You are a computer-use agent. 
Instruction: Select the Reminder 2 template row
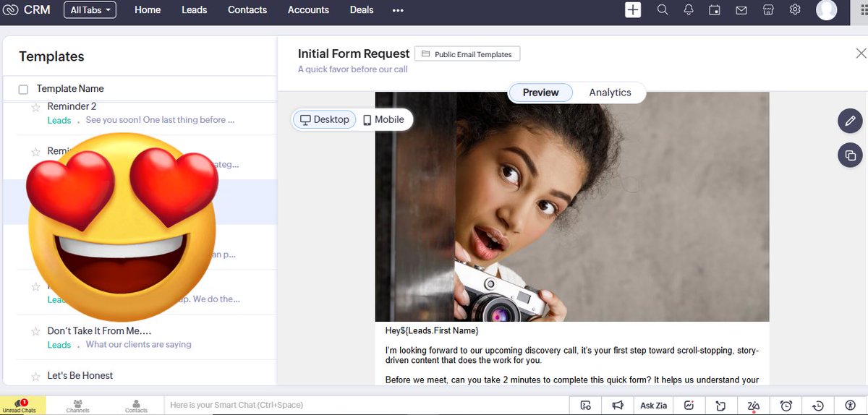pyautogui.click(x=140, y=114)
